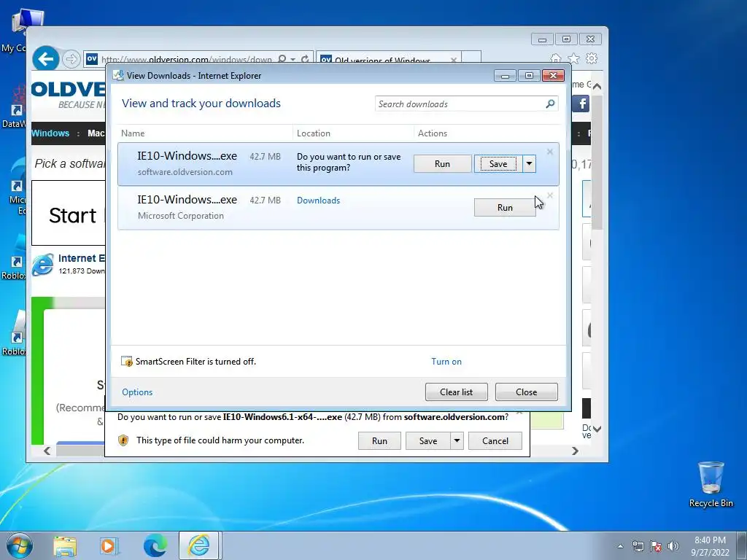Open IE Tools gear icon

(x=592, y=58)
